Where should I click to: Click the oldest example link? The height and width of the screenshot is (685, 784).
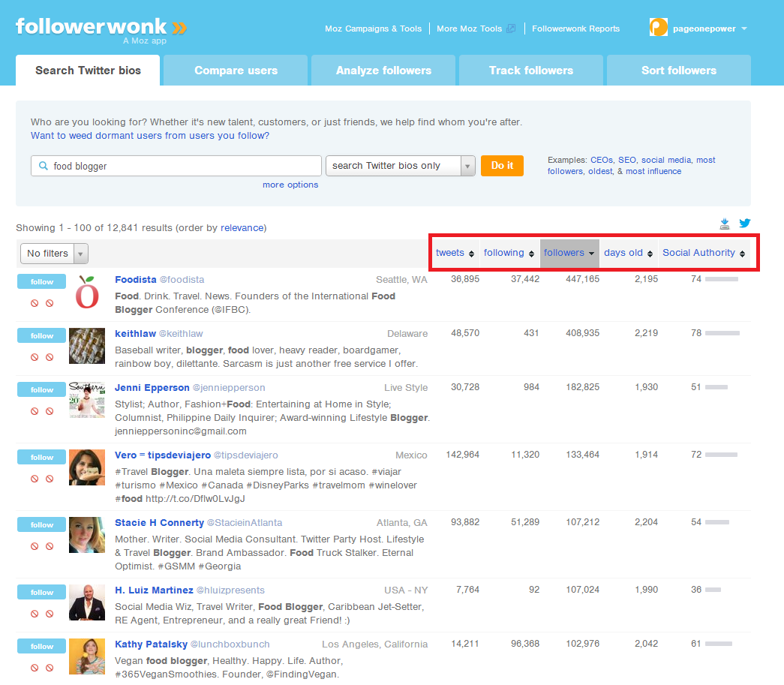pos(600,171)
